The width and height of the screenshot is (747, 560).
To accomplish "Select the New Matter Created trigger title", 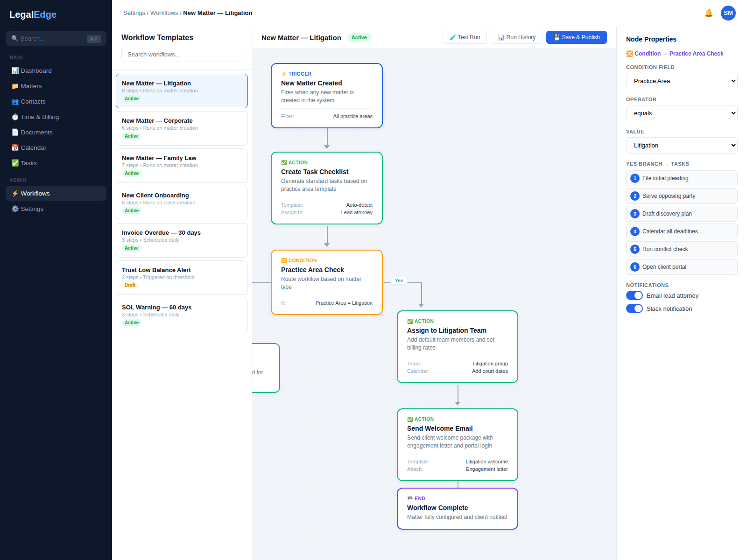I will (311, 83).
